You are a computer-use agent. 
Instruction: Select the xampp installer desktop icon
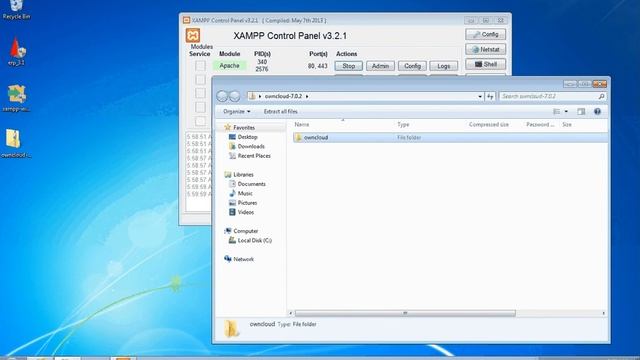[16, 98]
